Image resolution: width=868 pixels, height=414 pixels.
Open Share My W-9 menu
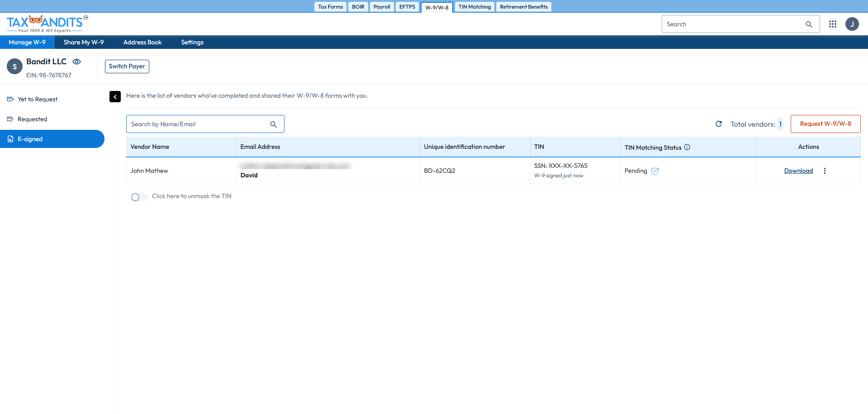coord(84,42)
